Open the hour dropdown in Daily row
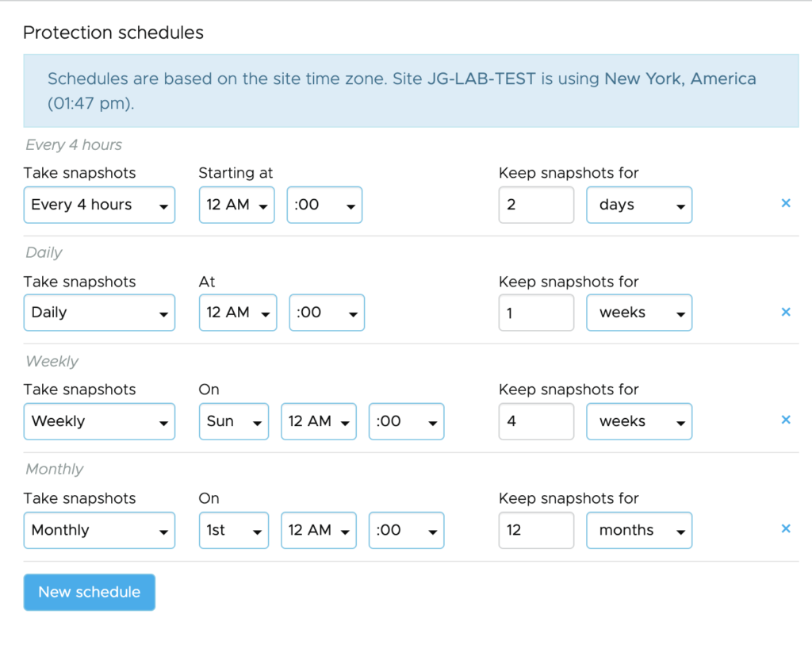This screenshot has height=672, width=812. [238, 313]
